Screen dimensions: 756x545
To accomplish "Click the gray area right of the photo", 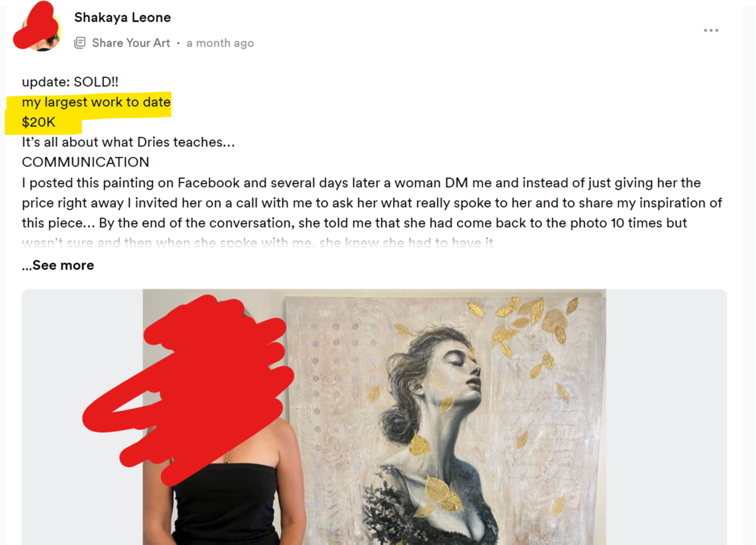I will tap(666, 417).
